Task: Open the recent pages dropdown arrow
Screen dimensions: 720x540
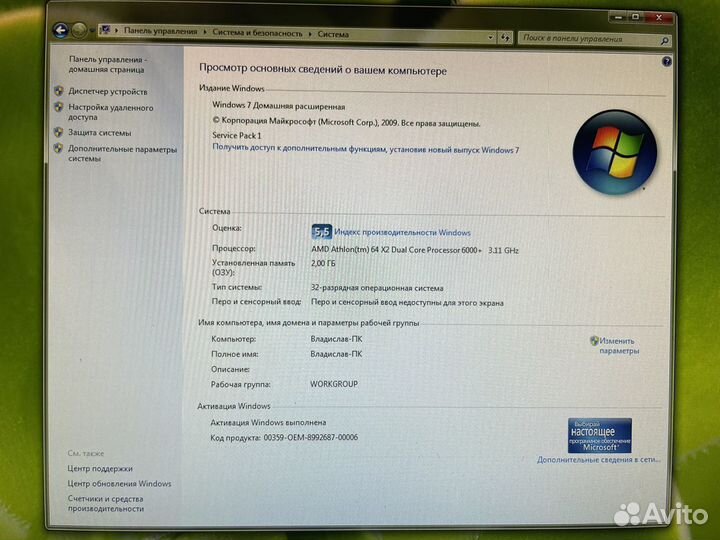Action: coord(92,31)
